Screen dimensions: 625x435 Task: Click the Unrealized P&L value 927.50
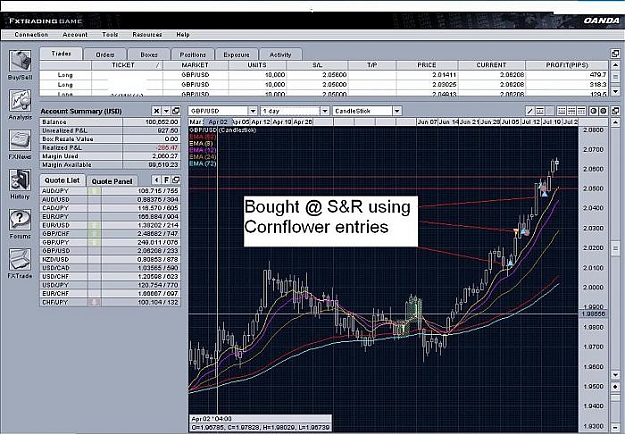[168, 130]
